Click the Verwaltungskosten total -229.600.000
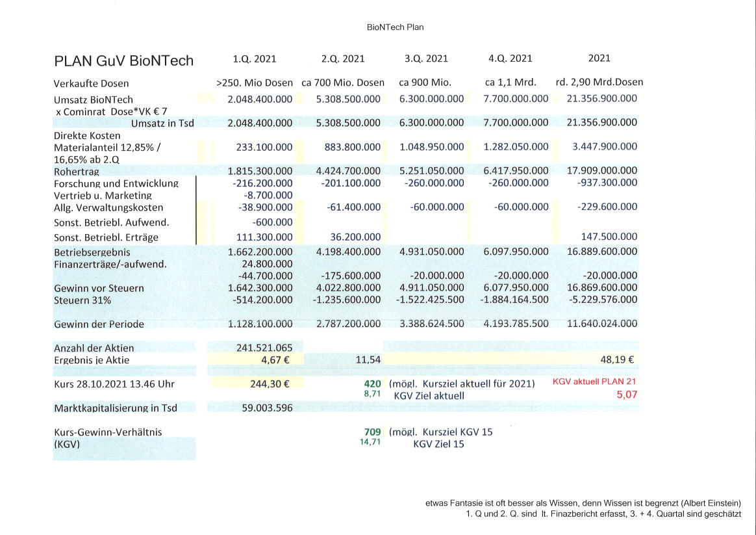 coord(607,207)
